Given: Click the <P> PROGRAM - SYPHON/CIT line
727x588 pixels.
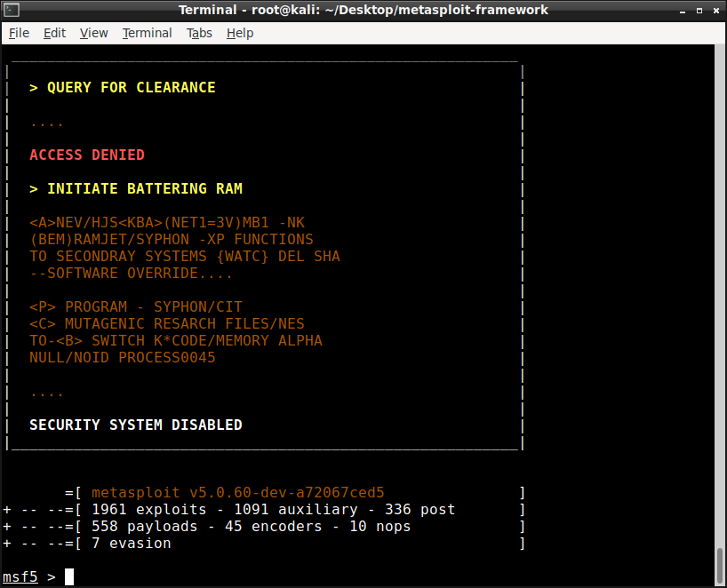Looking at the screenshot, I should (136, 306).
